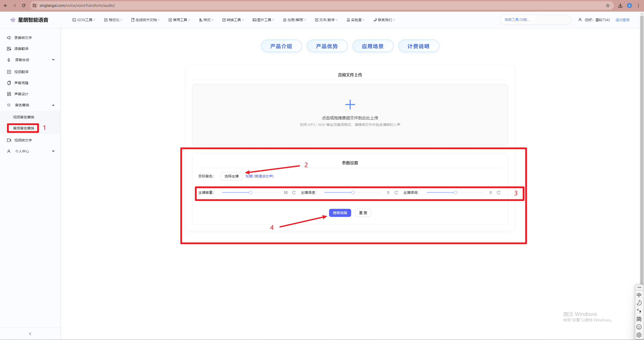644x340 pixels.
Task: Collapse the sidebar with left chevron
Action: pos(30,334)
